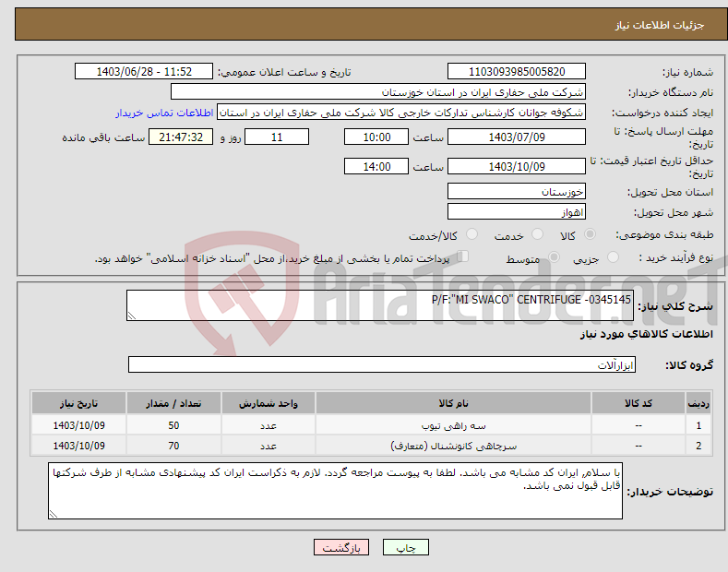
Task: Click the price validity time 14:00 field
Action: (x=376, y=166)
